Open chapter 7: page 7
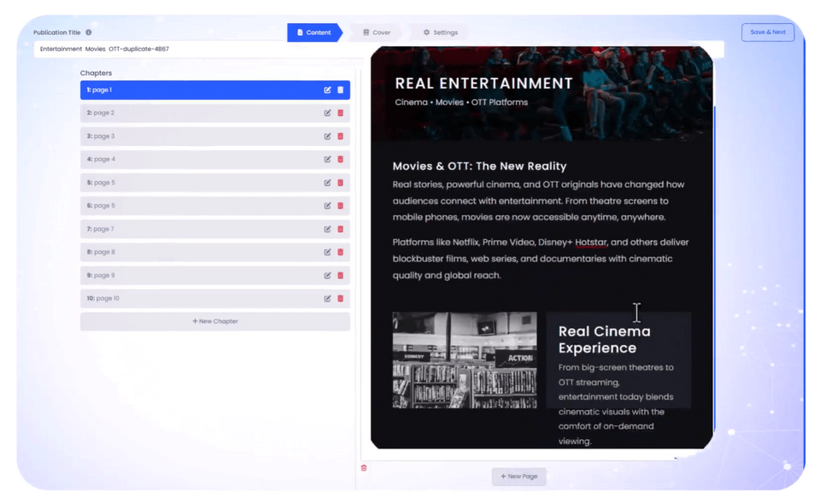Viewport: 820px width, 504px height. [215, 229]
